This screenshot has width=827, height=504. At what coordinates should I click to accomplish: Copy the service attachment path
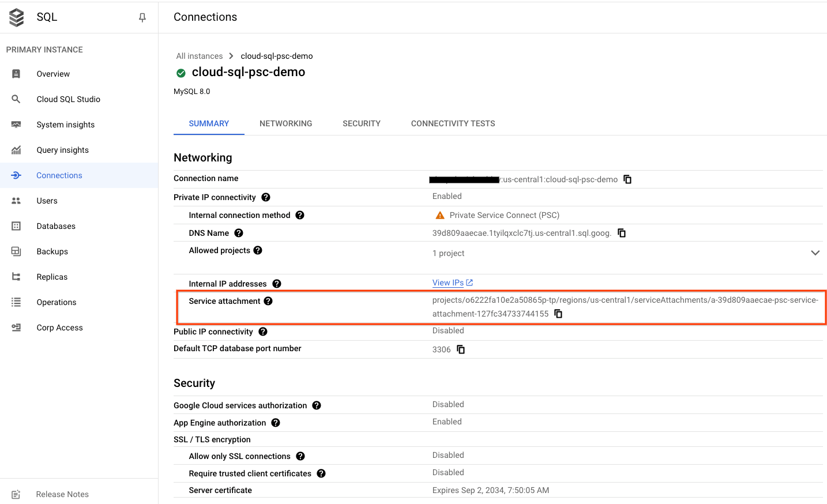coord(558,314)
